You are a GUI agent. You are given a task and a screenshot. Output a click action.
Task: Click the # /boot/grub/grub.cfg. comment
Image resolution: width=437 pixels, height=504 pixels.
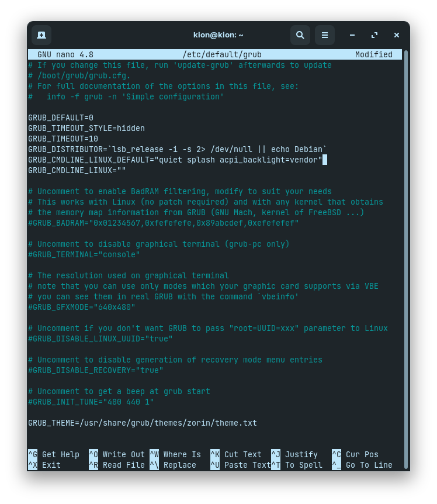tap(79, 76)
